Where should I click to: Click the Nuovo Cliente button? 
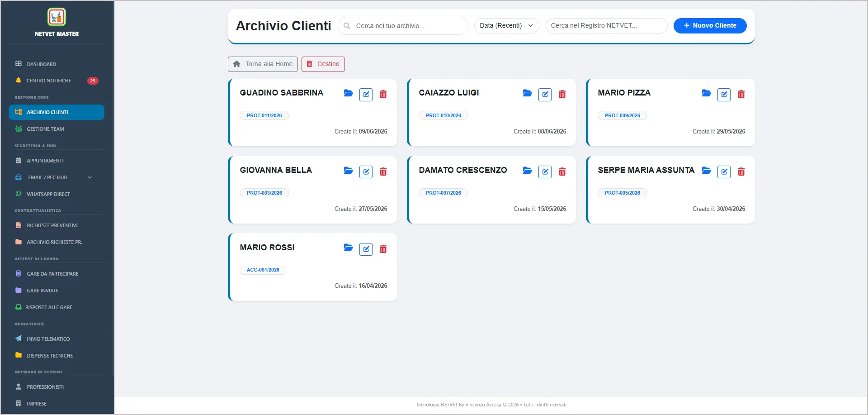[710, 26]
